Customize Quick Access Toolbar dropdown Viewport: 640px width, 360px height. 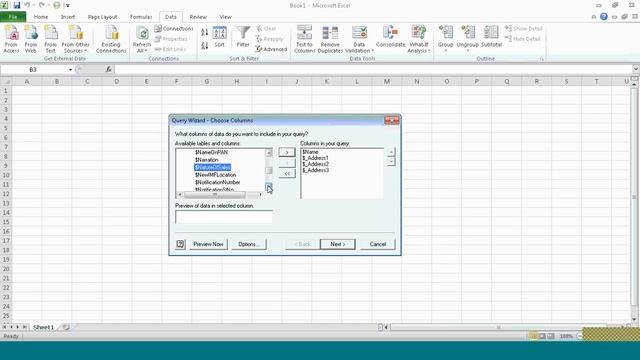(x=68, y=5)
